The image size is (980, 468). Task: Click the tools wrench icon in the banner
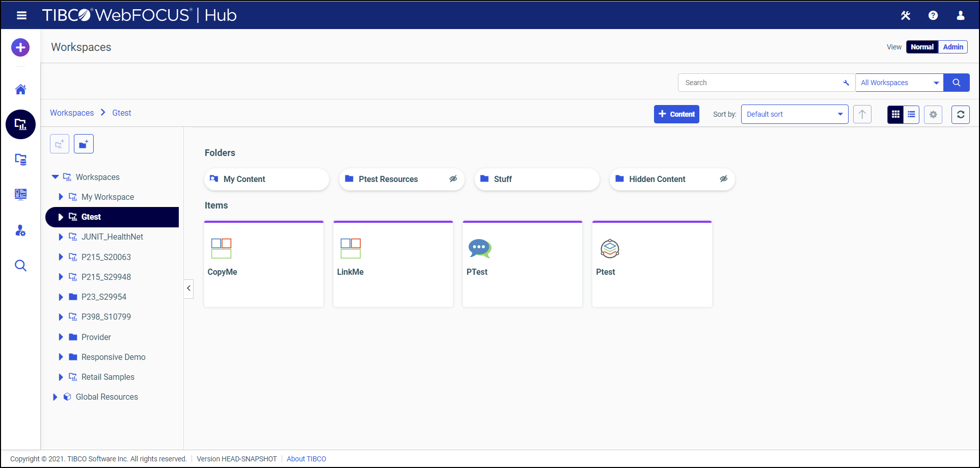(906, 15)
